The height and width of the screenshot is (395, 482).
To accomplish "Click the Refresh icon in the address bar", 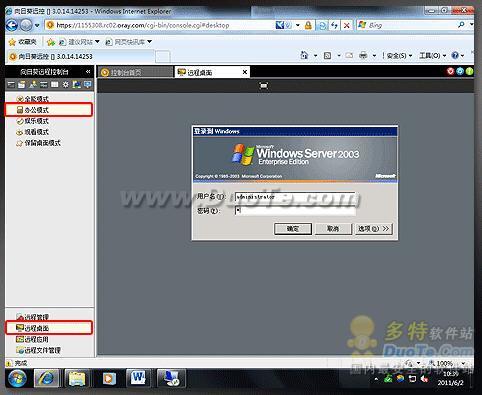I will point(322,25).
